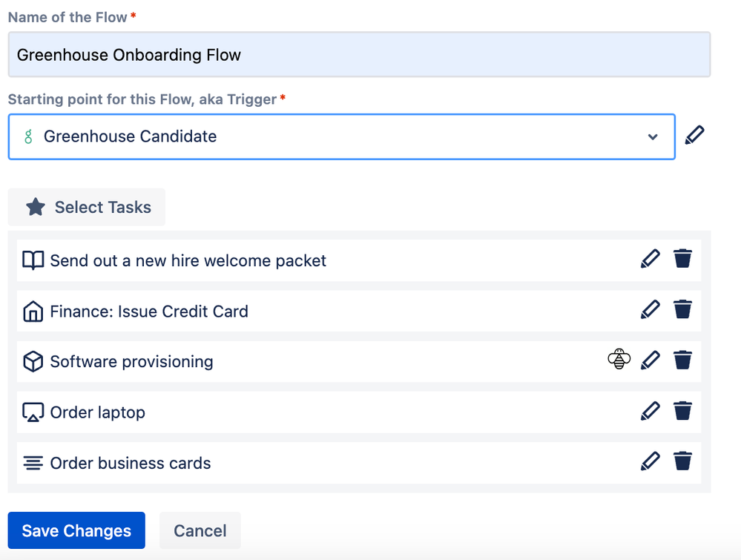
Task: Focus the Name of the Flow field
Action: [x=359, y=55]
